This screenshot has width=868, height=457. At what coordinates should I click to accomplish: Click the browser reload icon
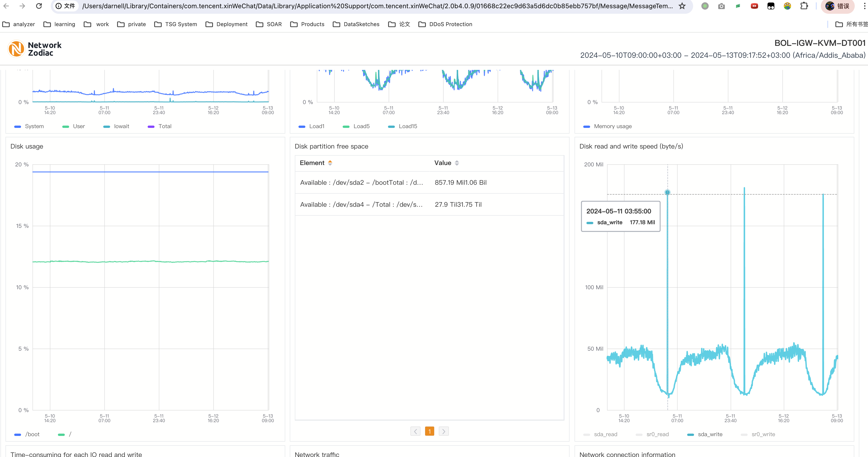pyautogui.click(x=39, y=6)
